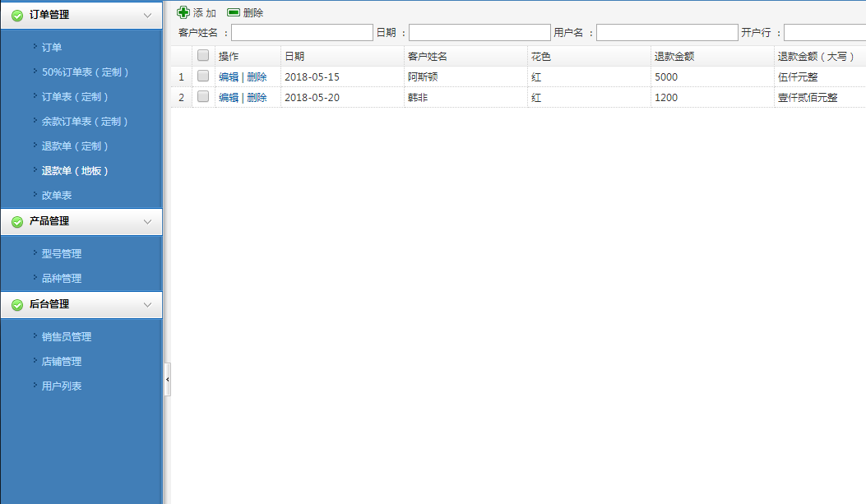Click the 退款金额（大写） column header
This screenshot has height=504, width=866.
click(820, 56)
